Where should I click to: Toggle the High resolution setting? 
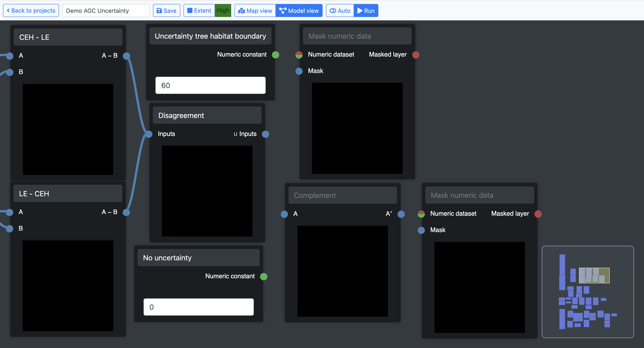(x=223, y=11)
